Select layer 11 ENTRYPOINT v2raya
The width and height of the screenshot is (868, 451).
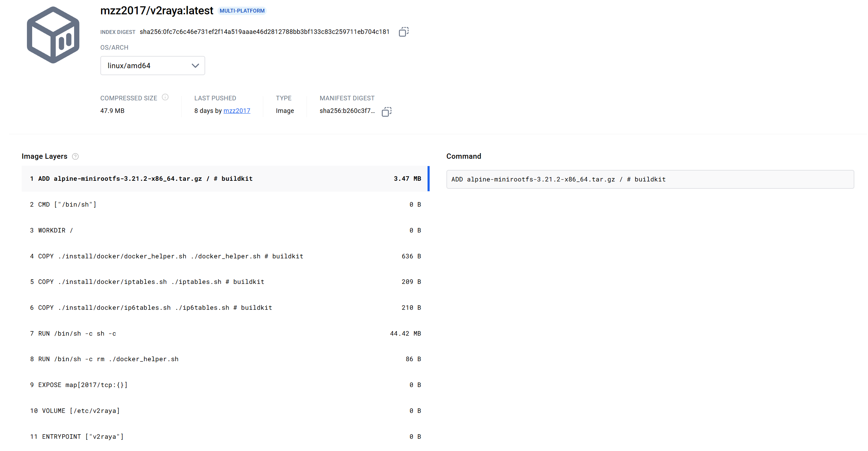click(x=225, y=437)
